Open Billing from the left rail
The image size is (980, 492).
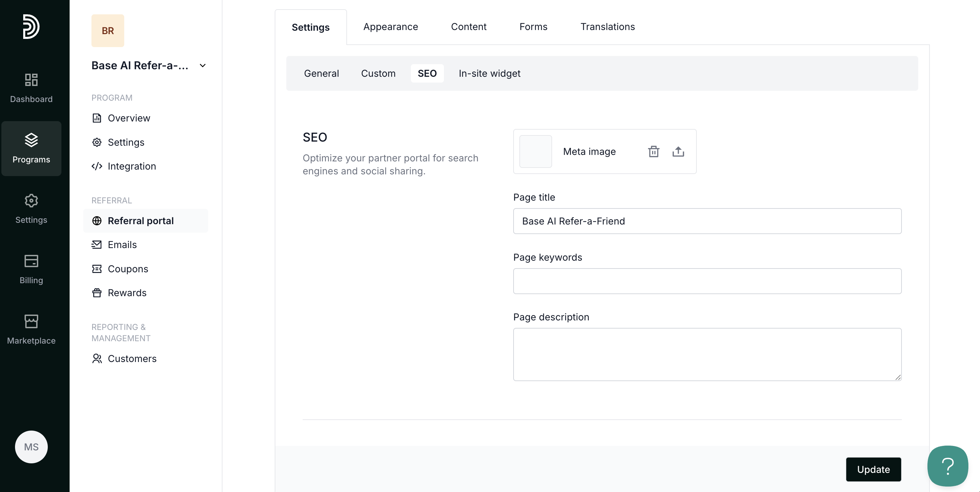tap(31, 270)
